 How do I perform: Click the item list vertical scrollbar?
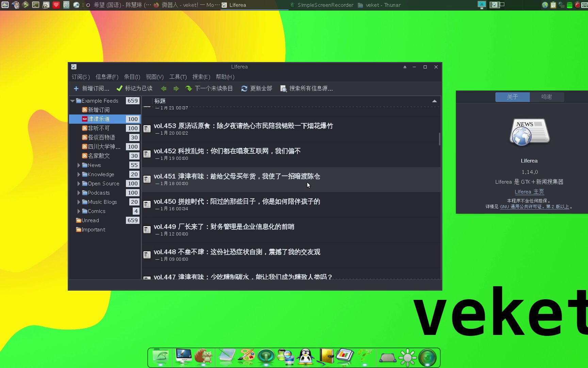pos(440,139)
